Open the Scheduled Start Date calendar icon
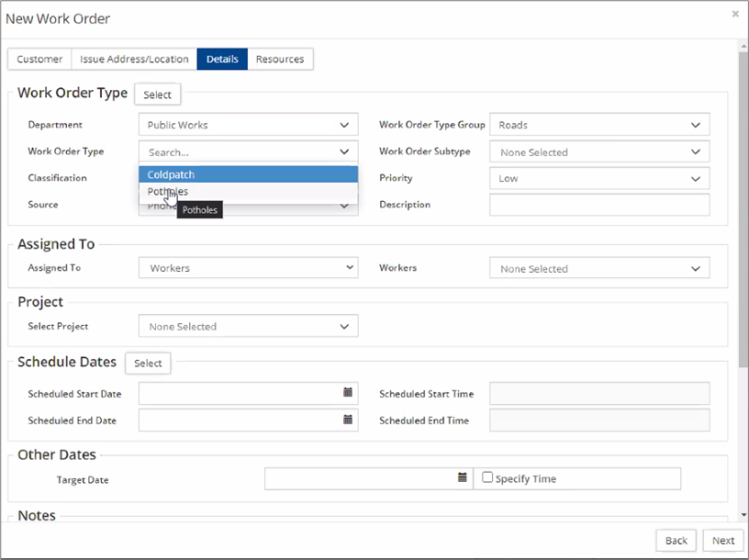Screen dimensions: 749x560 coord(348,393)
